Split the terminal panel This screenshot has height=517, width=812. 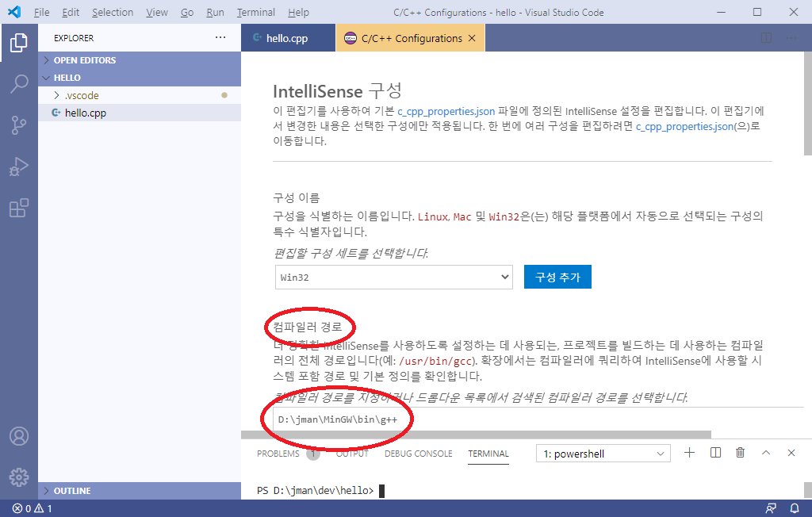coord(715,453)
